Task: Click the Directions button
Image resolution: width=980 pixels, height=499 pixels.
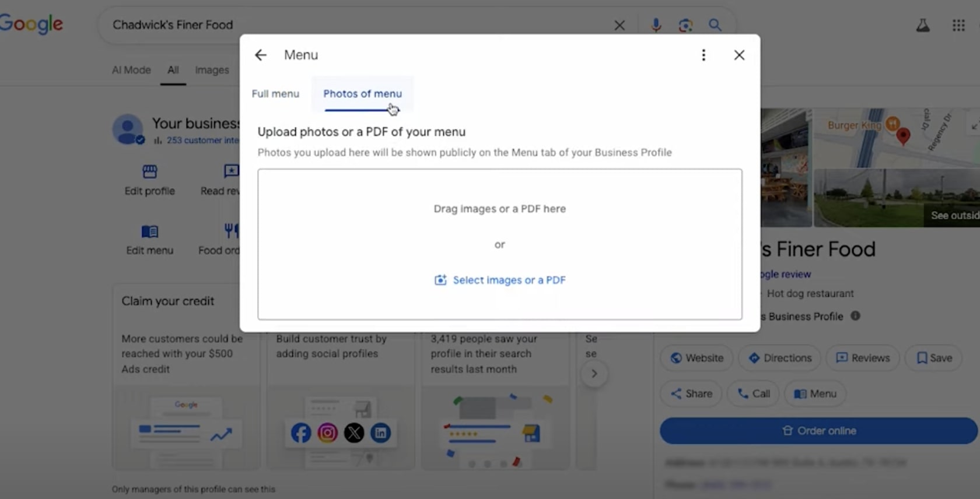Action: pos(780,358)
